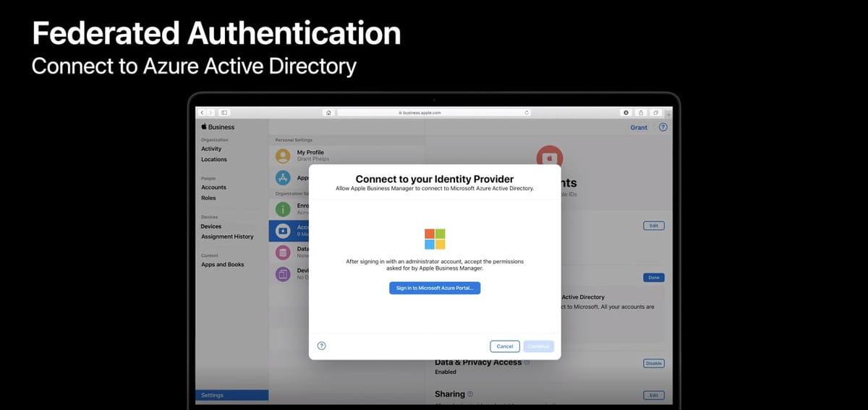Viewport: 868px width, 410px height.
Task: Click the Safari share icon
Action: tap(641, 113)
